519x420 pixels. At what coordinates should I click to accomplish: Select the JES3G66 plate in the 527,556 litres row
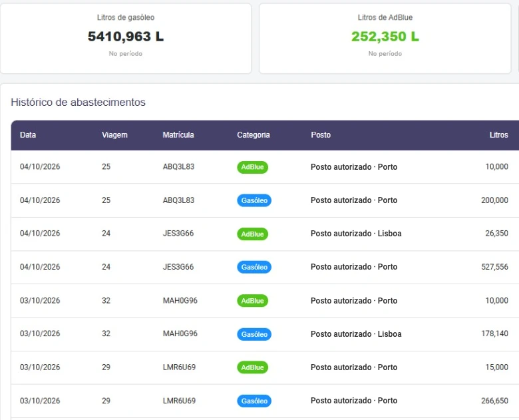178,267
